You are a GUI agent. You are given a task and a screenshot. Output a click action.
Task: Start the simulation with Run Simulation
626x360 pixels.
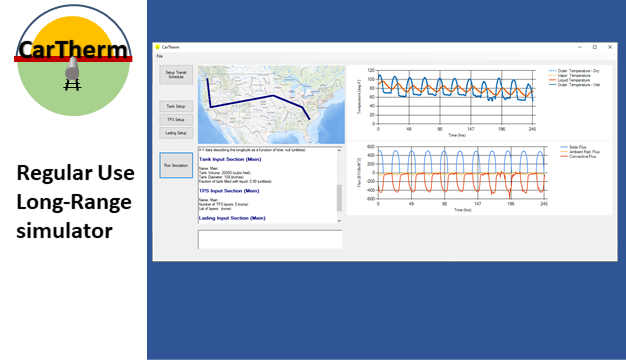coord(176,165)
